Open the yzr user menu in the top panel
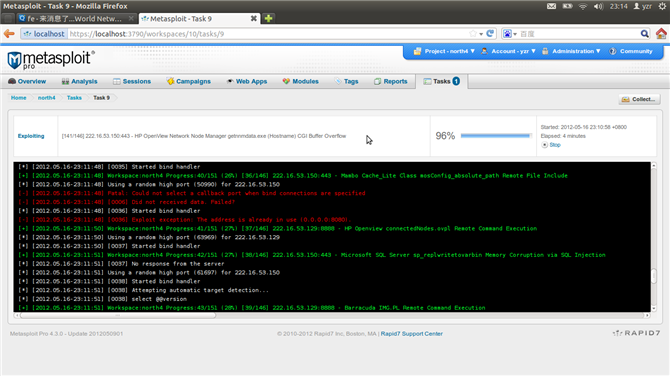670x376 pixels. 642,6
